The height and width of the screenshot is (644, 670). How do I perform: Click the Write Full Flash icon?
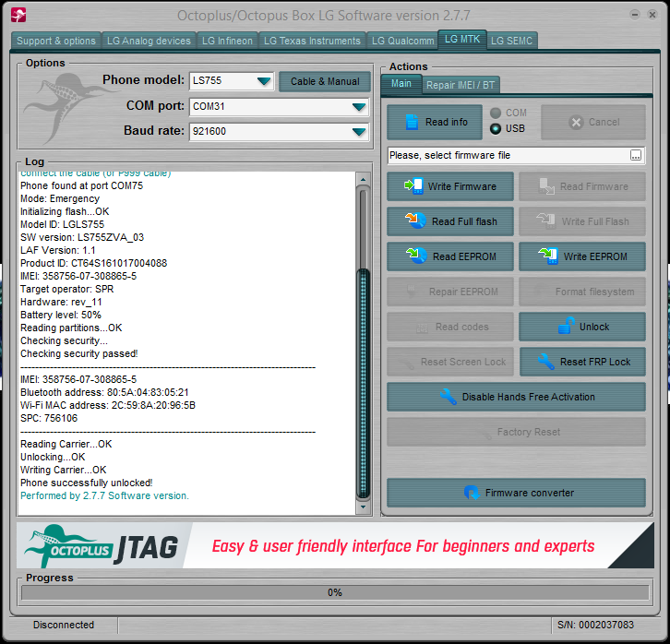(x=546, y=221)
